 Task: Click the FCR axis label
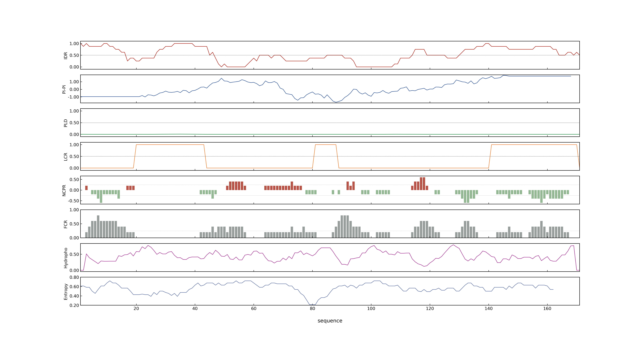tap(66, 224)
